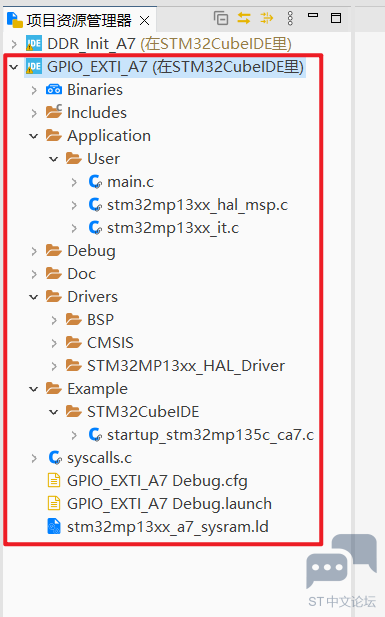Collapse the STM32CubeIDE subfolder
This screenshot has height=617, width=385.
[x=54, y=412]
